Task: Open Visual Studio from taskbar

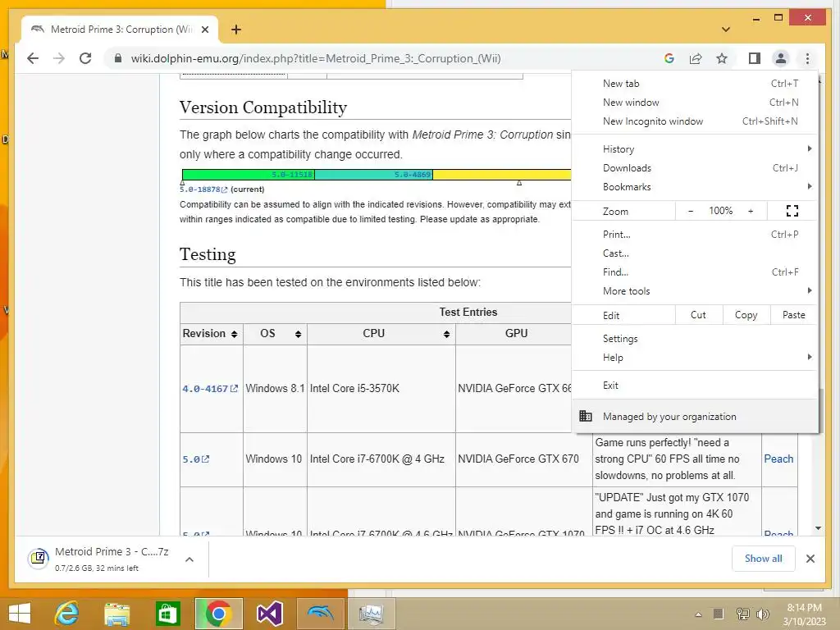Action: (269, 614)
